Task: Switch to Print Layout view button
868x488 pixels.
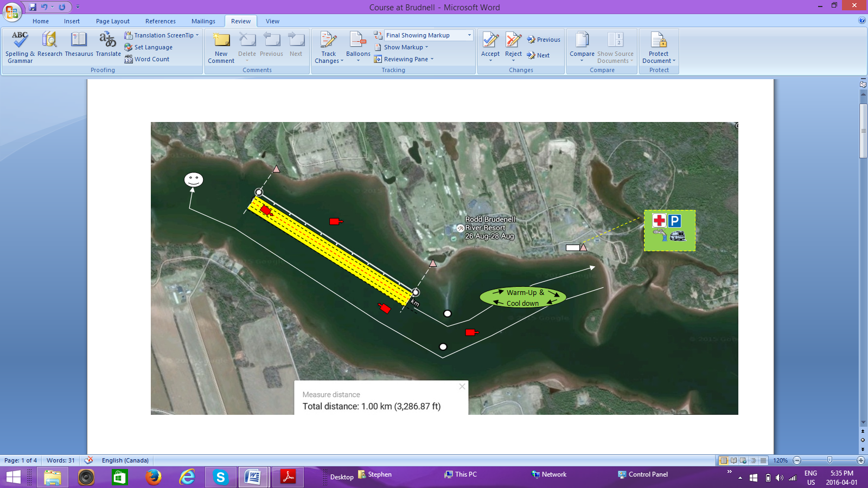Action: pyautogui.click(x=723, y=460)
